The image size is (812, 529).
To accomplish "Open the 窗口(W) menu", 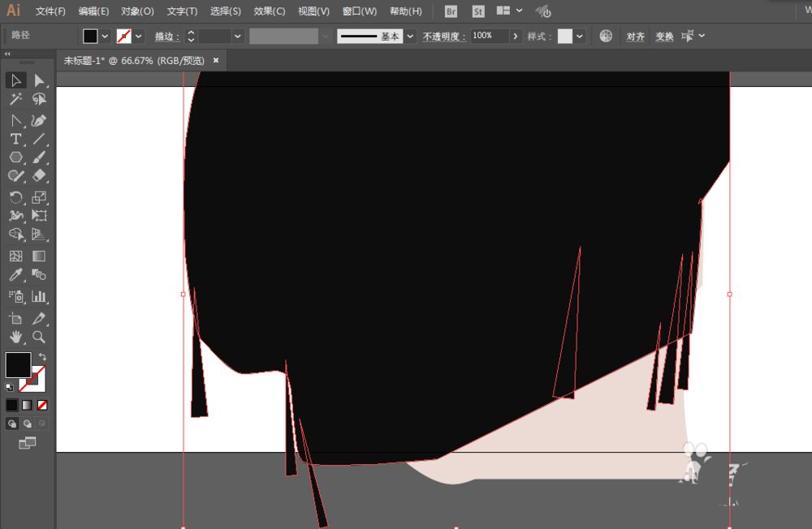I will point(357,11).
